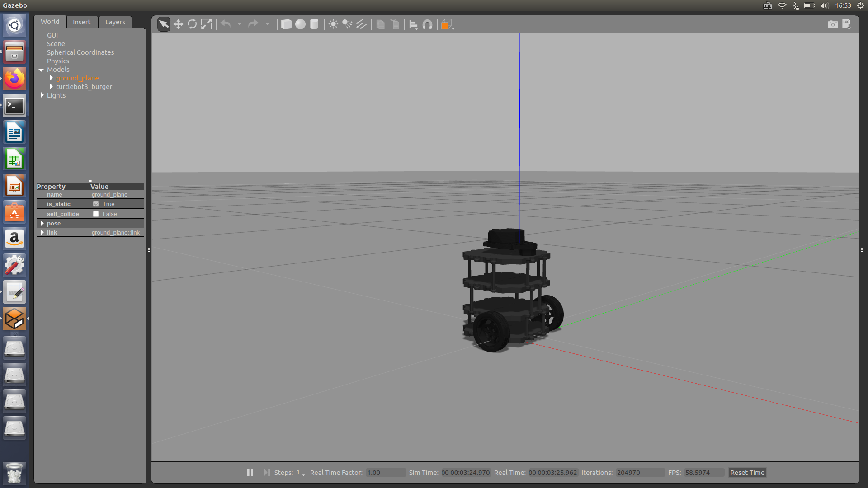868x488 pixels.
Task: Uncheck the is_static True checkbox
Action: 96,204
